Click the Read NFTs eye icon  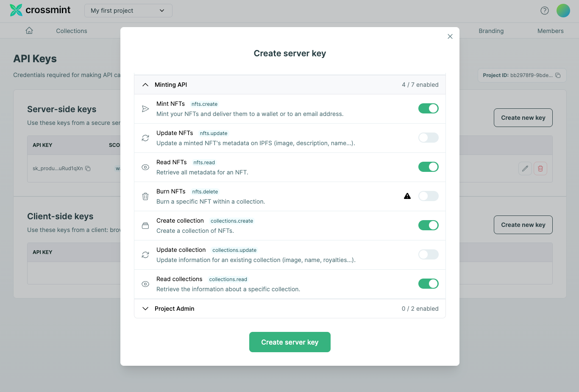point(145,167)
